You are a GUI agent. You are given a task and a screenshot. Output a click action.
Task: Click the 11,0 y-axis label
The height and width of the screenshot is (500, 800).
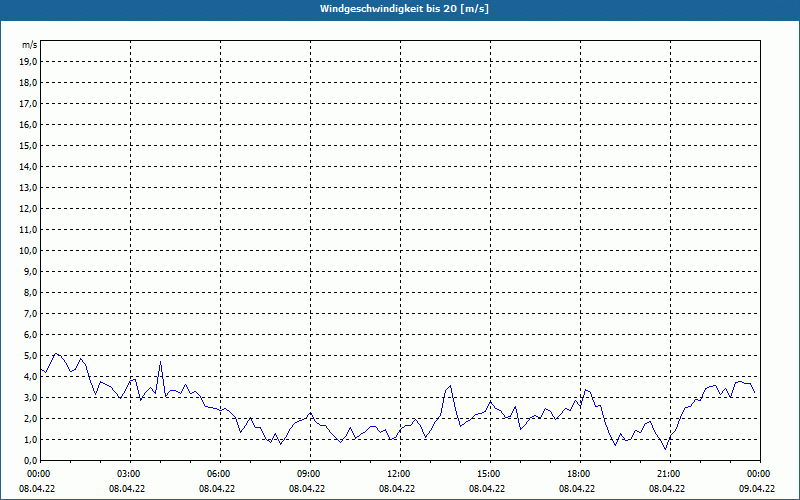tap(27, 230)
